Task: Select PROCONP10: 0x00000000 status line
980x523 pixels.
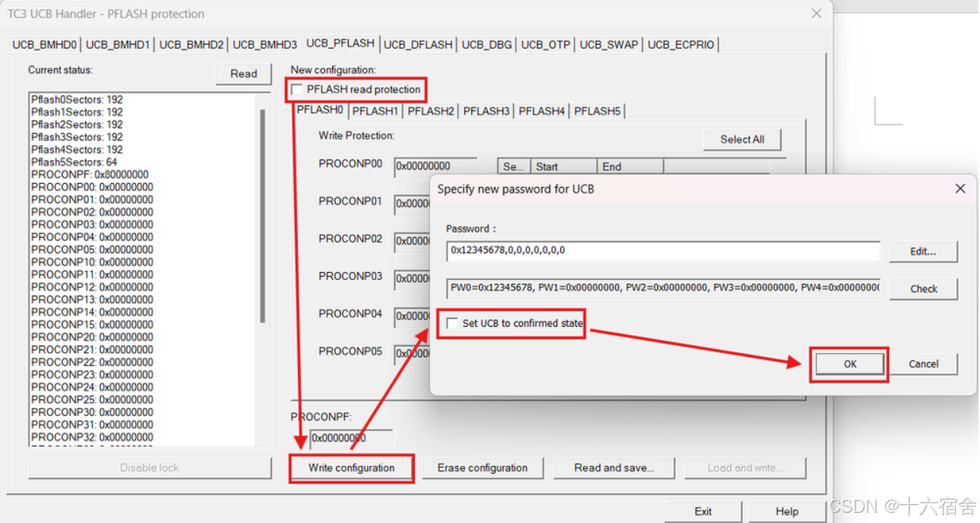Action: point(92,262)
